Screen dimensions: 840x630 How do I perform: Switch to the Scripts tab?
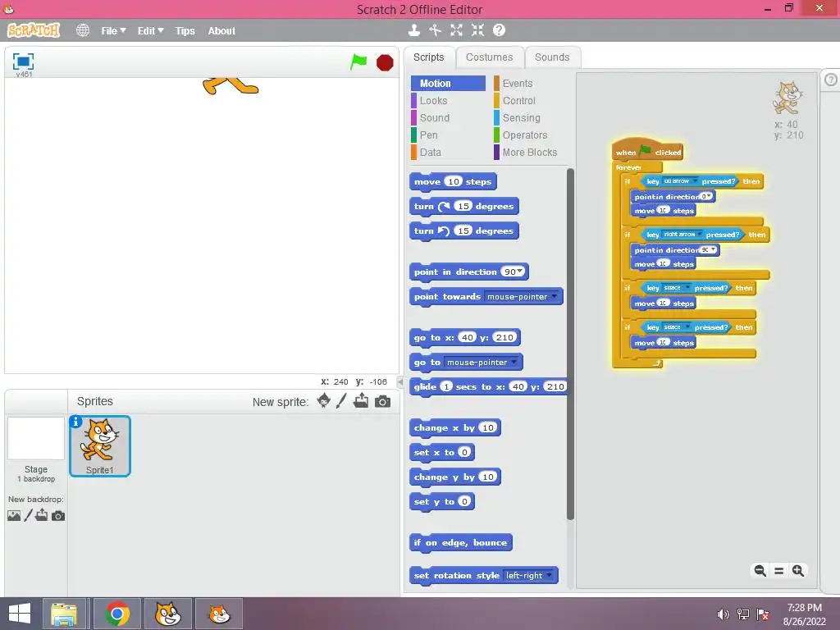click(x=428, y=57)
